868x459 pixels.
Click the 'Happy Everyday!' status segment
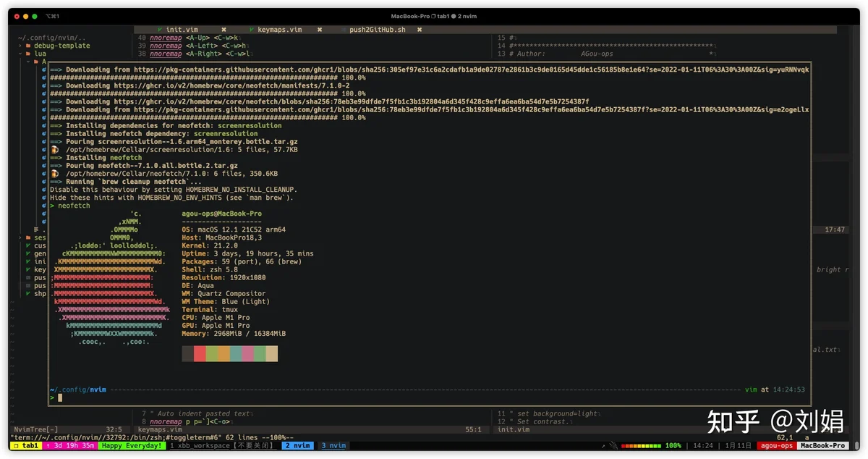pos(132,446)
